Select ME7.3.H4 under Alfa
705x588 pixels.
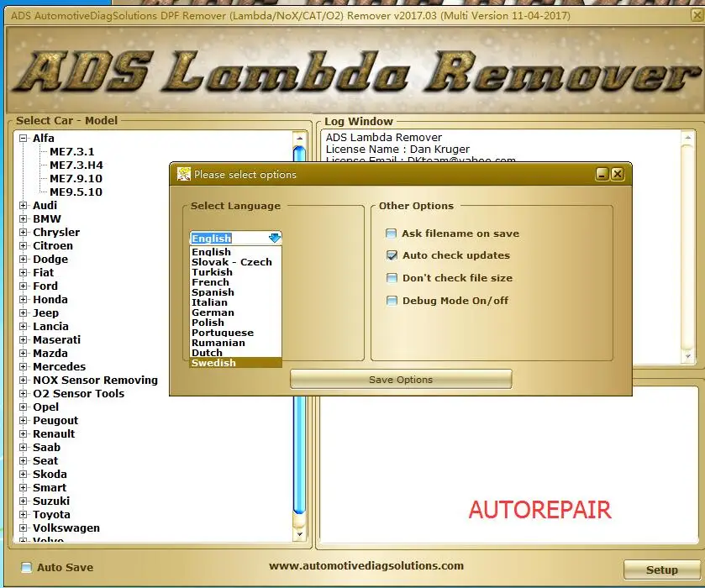(76, 165)
